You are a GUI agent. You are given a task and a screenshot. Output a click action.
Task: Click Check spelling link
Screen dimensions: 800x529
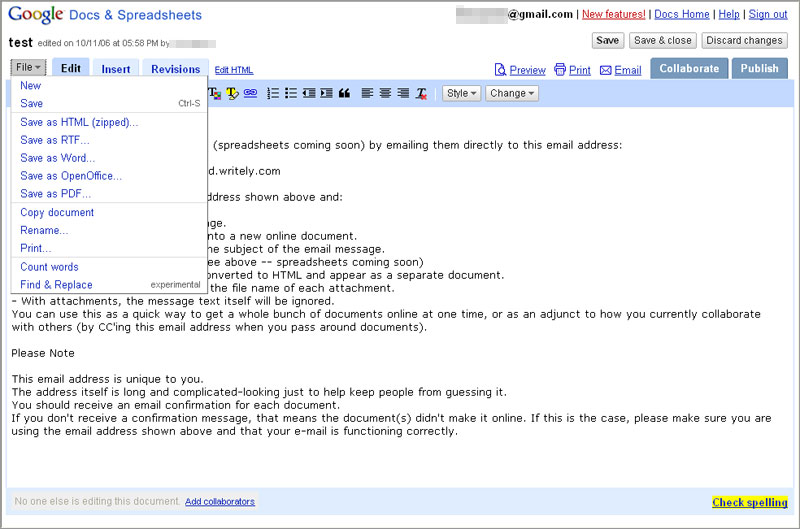pos(749,502)
